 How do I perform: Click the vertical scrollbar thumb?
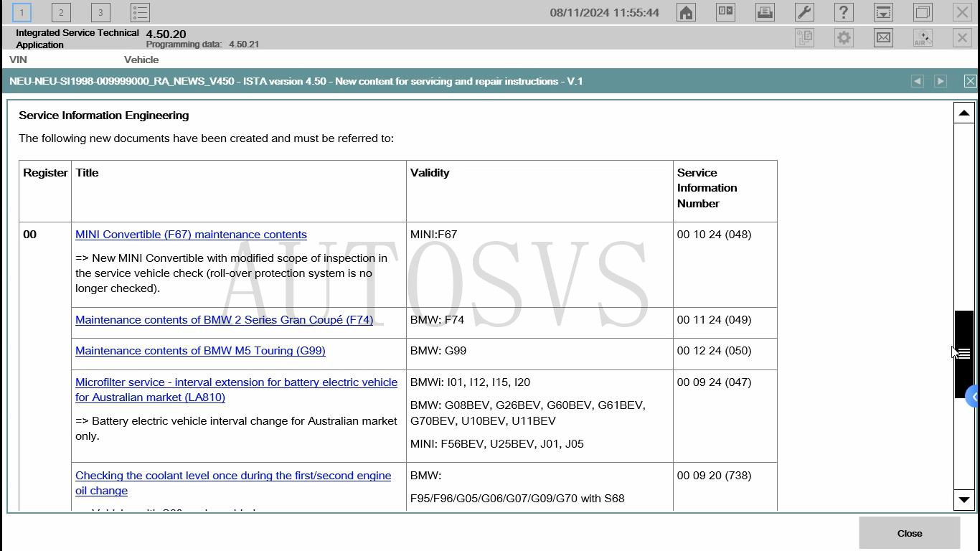963,354
